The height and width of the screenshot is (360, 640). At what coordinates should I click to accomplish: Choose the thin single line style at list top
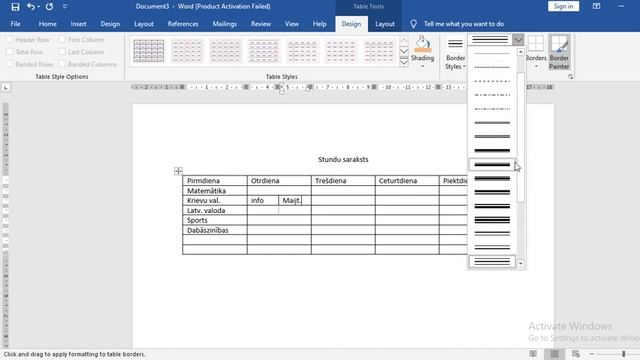pyautogui.click(x=492, y=53)
